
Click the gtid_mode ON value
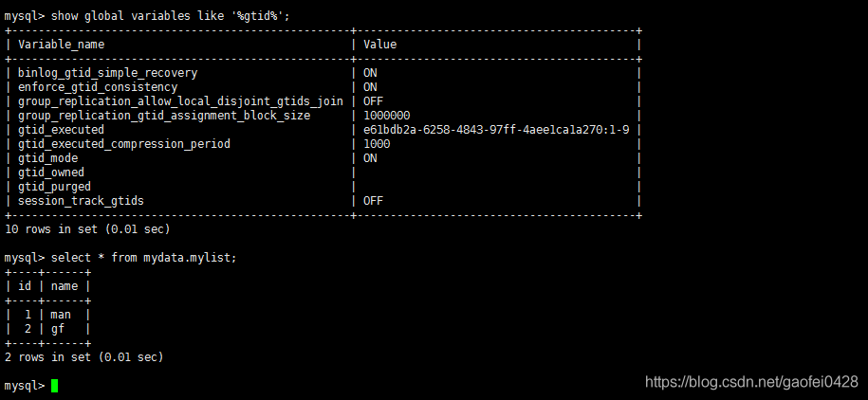tap(370, 158)
